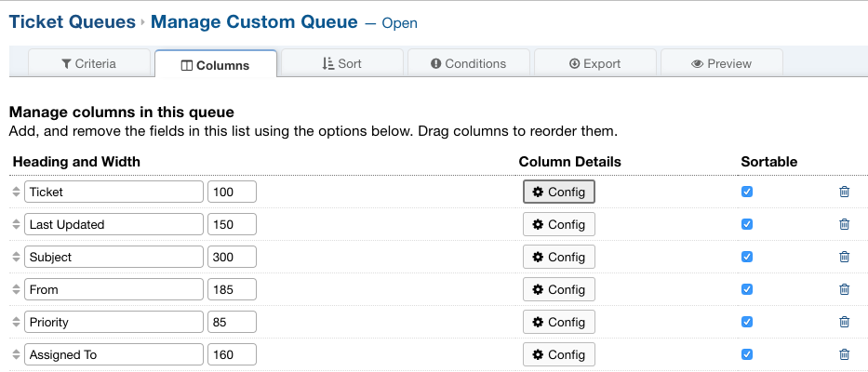This screenshot has width=868, height=372.
Task: Change the From width value 185
Action: pos(232,289)
